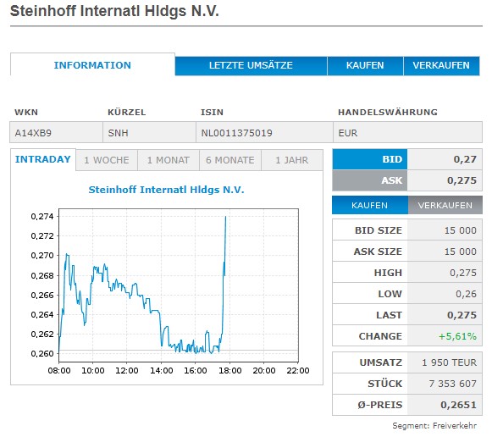This screenshot has width=492, height=448.
Task: Open the KAUFEN tab in top bar
Action: [x=365, y=65]
